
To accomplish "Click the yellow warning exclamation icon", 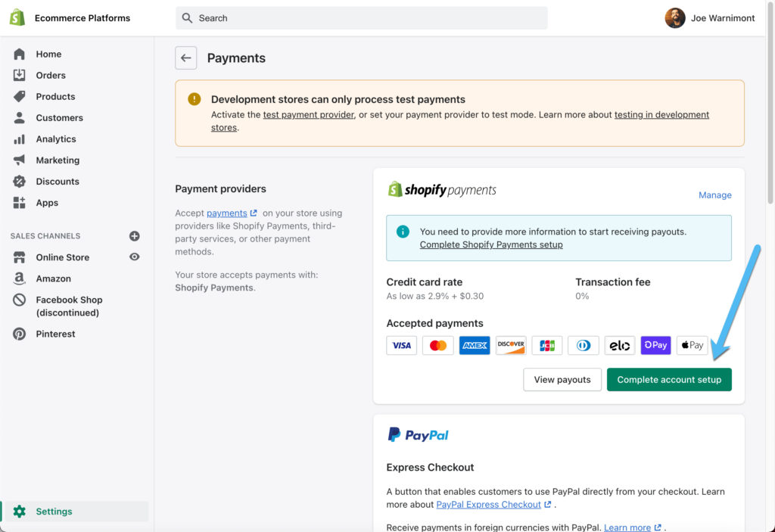I will [195, 99].
